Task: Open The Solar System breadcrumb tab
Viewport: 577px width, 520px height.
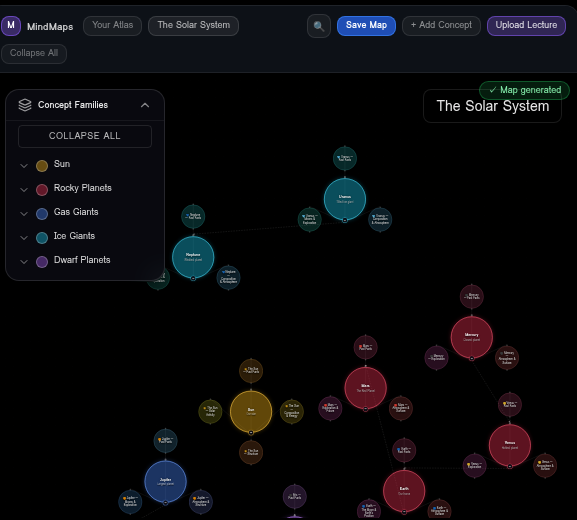Action: [194, 25]
